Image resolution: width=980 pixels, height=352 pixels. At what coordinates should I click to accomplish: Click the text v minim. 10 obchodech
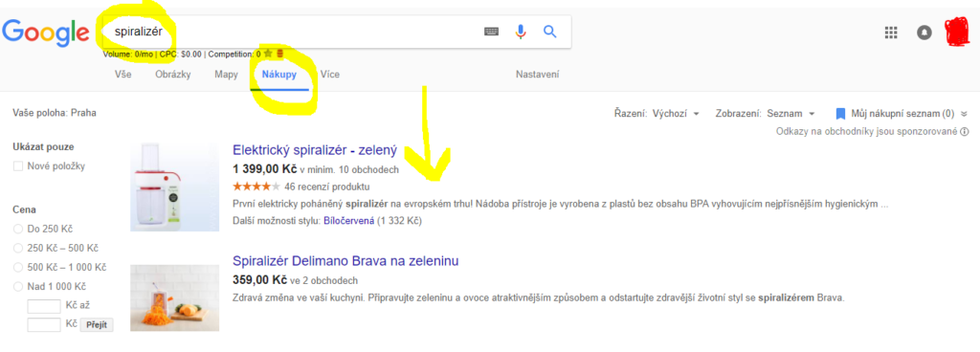click(x=349, y=169)
